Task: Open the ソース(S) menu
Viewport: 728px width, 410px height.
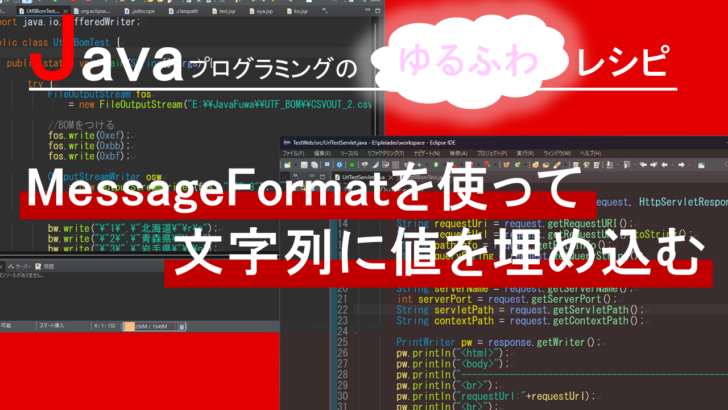Action: coord(349,153)
